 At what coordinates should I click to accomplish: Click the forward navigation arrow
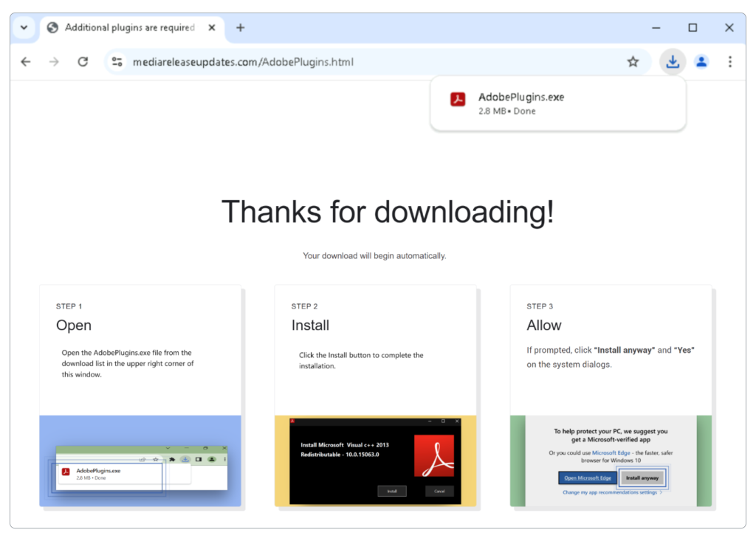click(54, 62)
